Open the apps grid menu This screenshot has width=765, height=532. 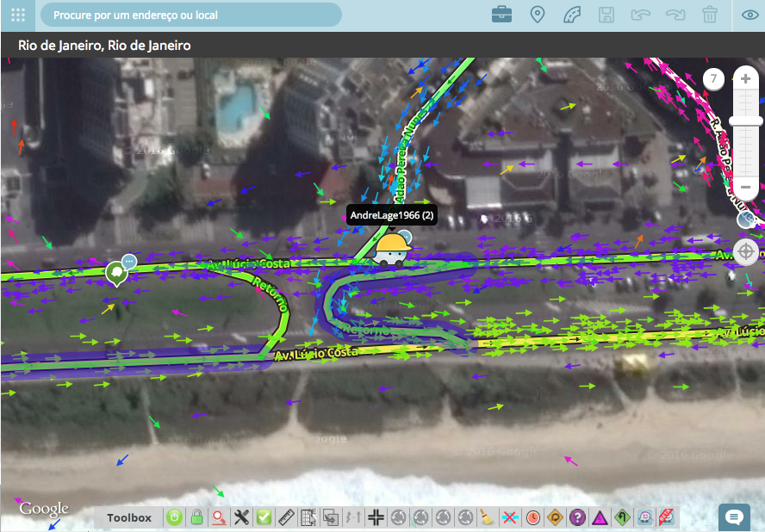click(17, 15)
